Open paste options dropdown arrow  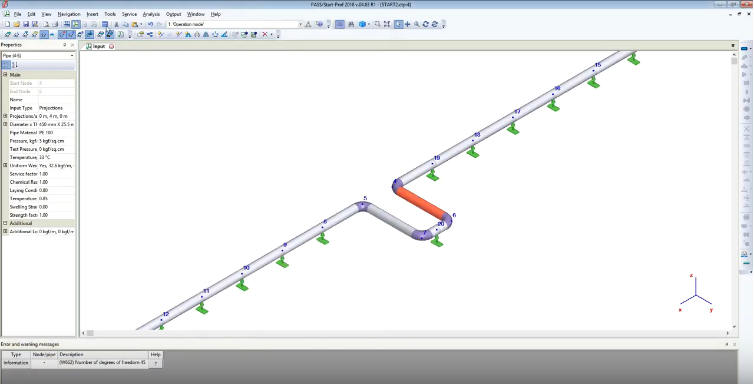click(141, 24)
